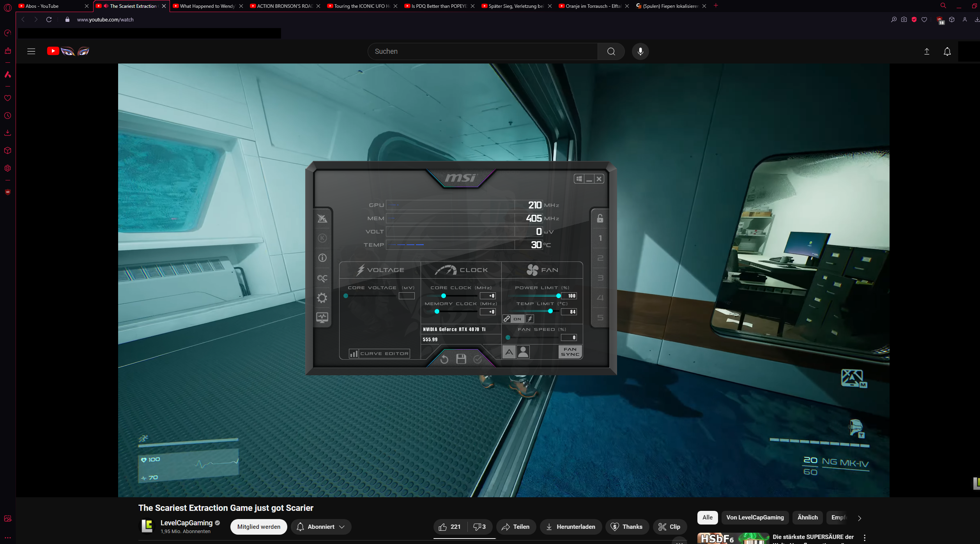Expand next filter chips arrow
980x544 pixels.
click(860, 518)
